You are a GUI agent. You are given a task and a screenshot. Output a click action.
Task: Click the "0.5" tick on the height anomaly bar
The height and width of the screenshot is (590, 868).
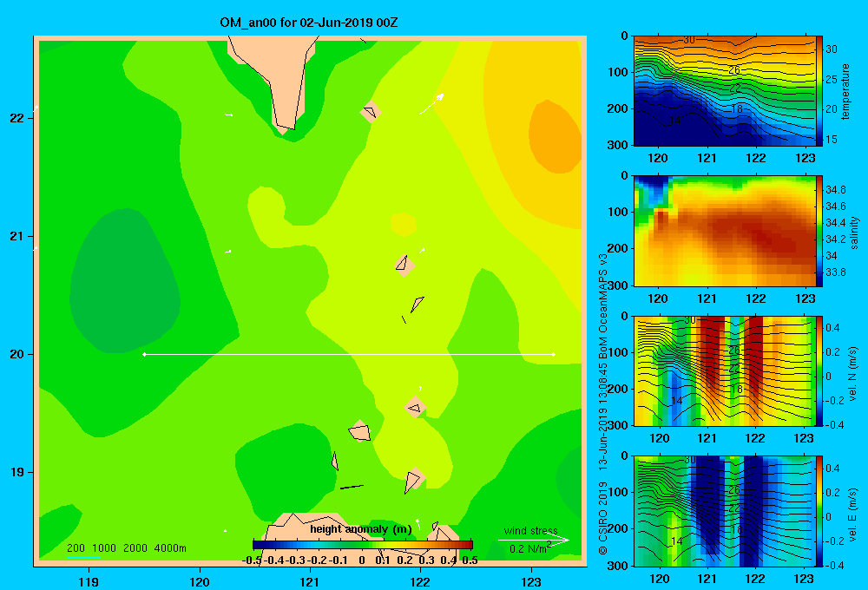470,560
